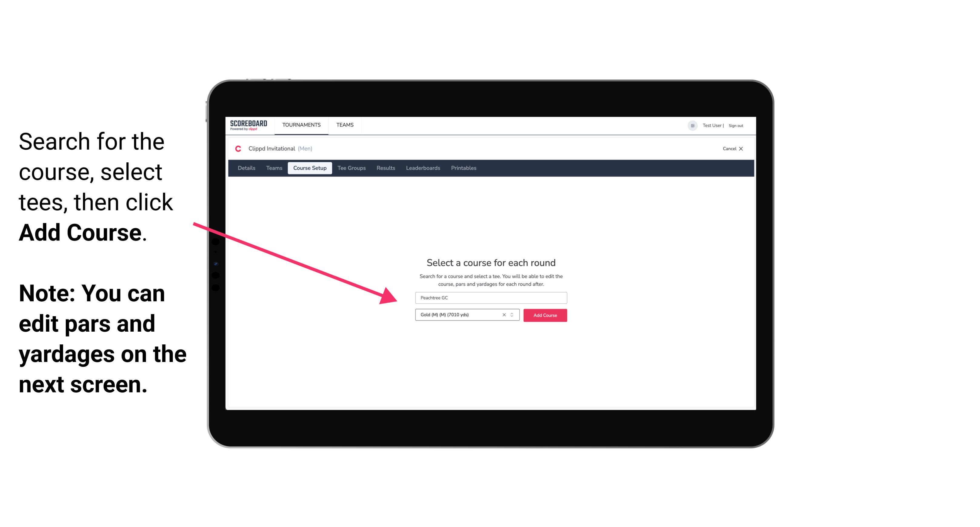Toggle the Details tab view

[x=246, y=168]
